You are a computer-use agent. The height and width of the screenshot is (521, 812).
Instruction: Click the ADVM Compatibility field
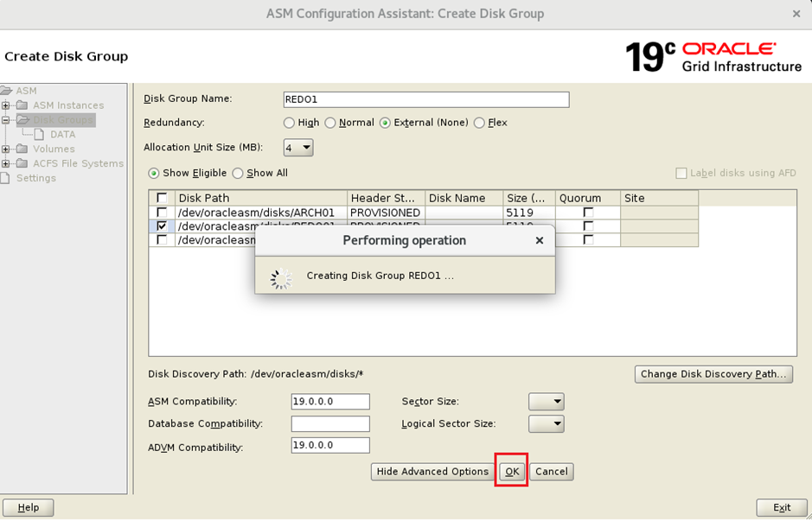tap(330, 446)
